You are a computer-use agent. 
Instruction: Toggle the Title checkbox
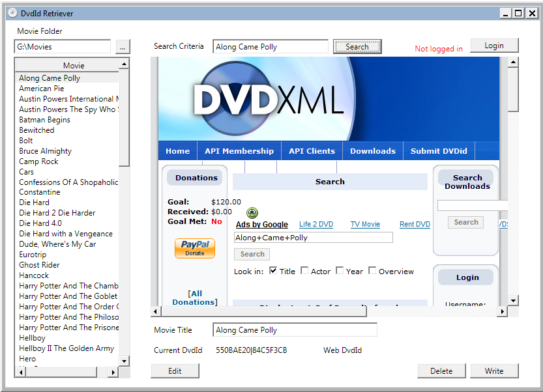tap(273, 271)
